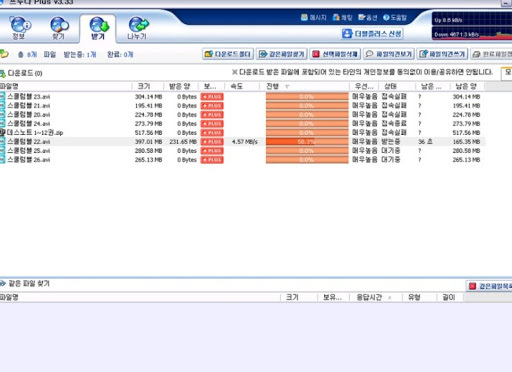512x372 pixels.
Task: Open the 정보 tab
Action: 19,28
